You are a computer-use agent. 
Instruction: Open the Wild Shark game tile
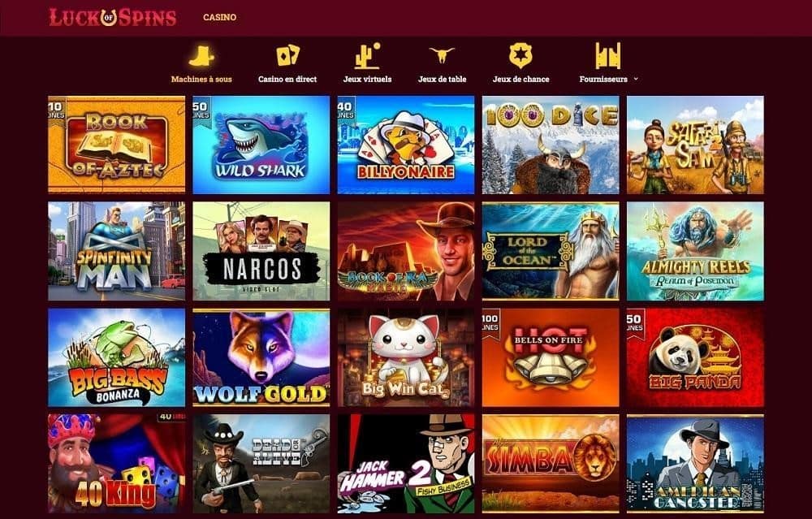coord(261,145)
